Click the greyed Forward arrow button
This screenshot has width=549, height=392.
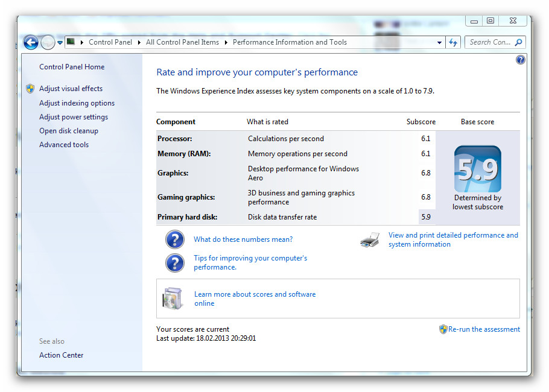(48, 43)
